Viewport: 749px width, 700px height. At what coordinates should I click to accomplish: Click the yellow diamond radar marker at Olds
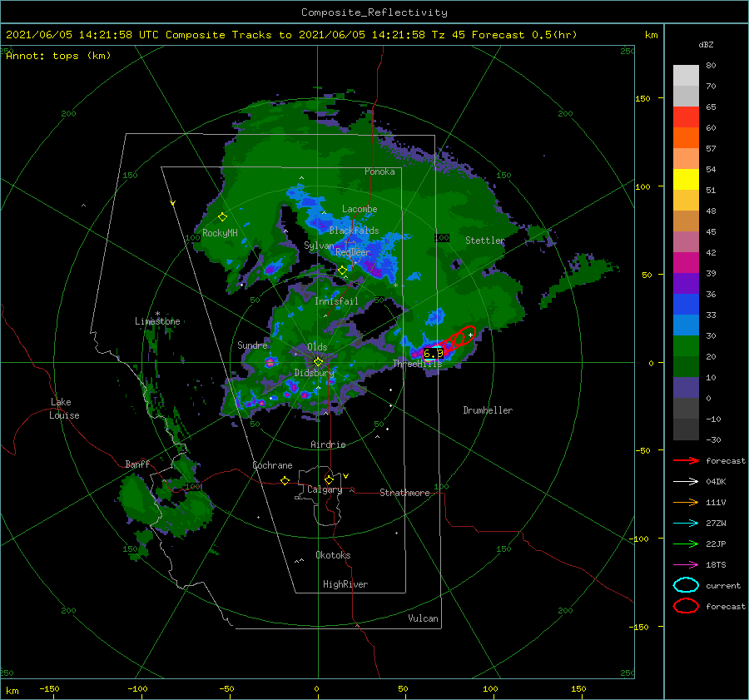[318, 362]
